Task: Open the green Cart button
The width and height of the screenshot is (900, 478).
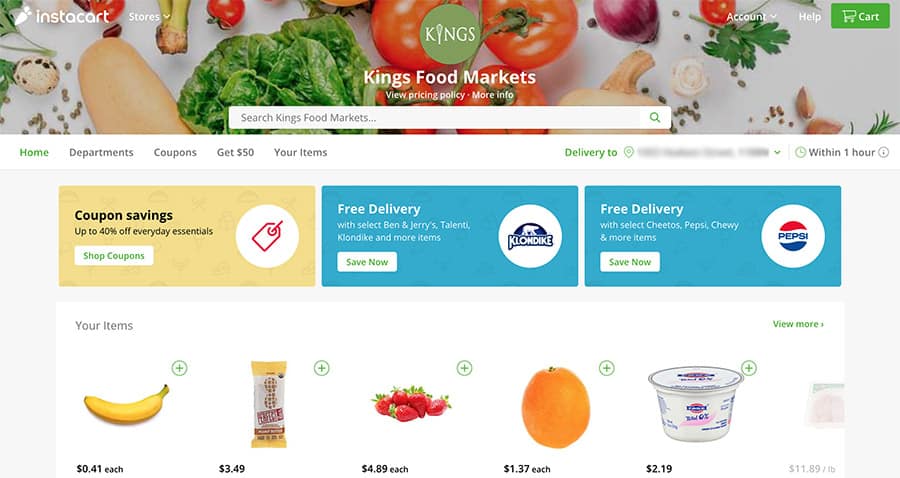Action: [860, 16]
